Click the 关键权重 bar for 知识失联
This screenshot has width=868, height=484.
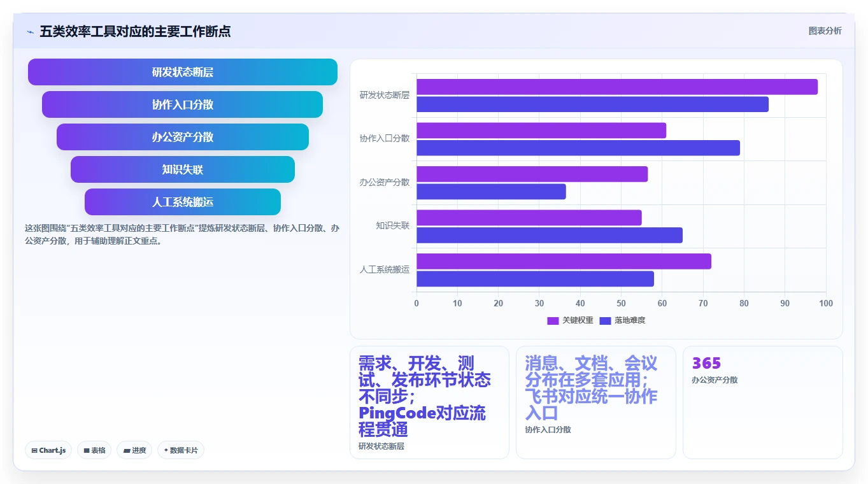click(x=529, y=218)
